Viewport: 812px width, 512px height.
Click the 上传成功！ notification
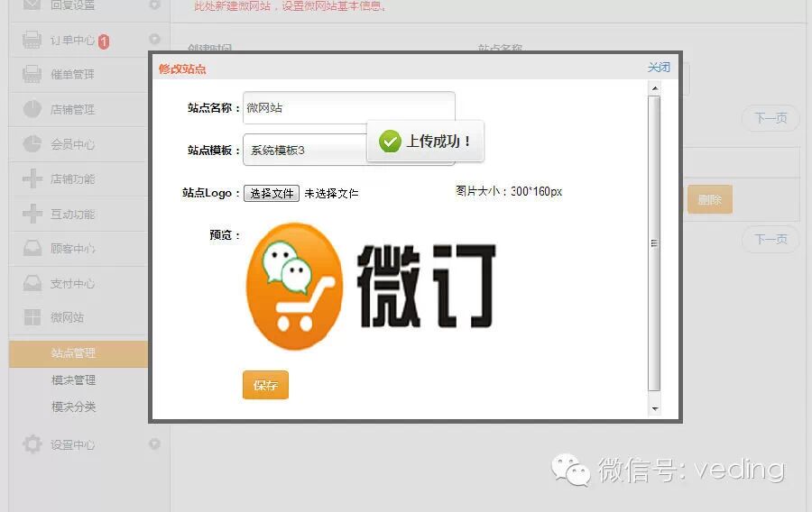click(425, 142)
